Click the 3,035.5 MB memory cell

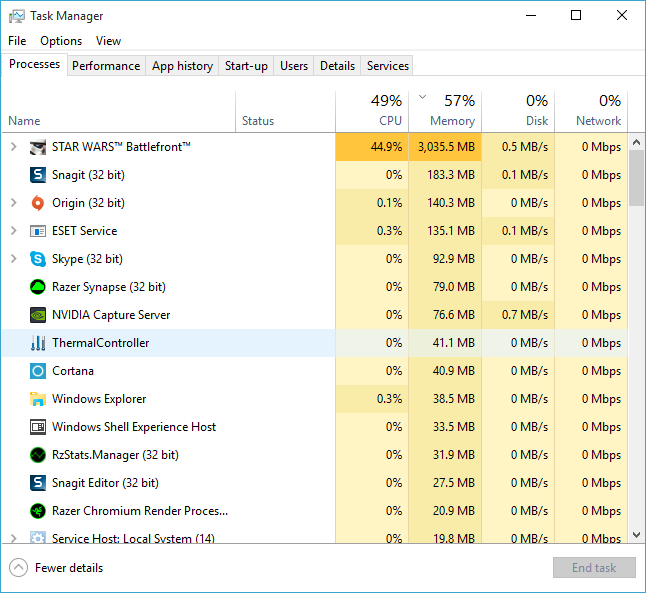tap(445, 147)
